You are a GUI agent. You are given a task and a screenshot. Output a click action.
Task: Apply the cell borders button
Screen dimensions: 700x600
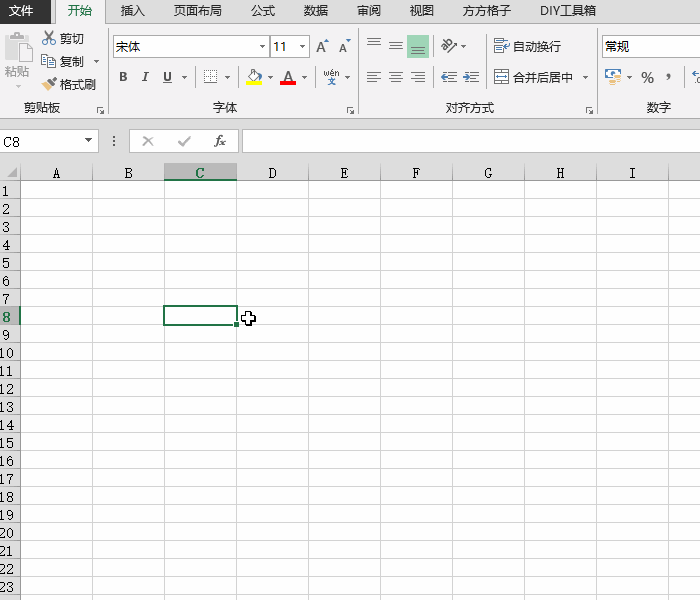click(210, 77)
